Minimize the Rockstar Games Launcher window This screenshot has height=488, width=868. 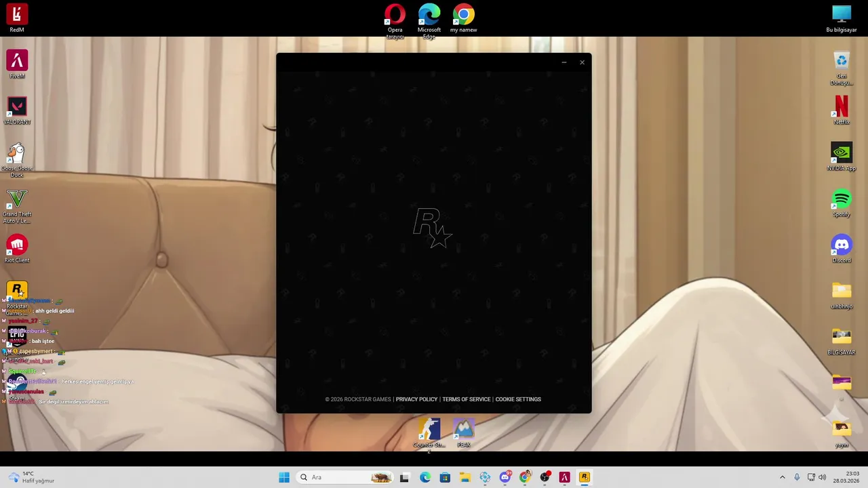click(x=564, y=62)
